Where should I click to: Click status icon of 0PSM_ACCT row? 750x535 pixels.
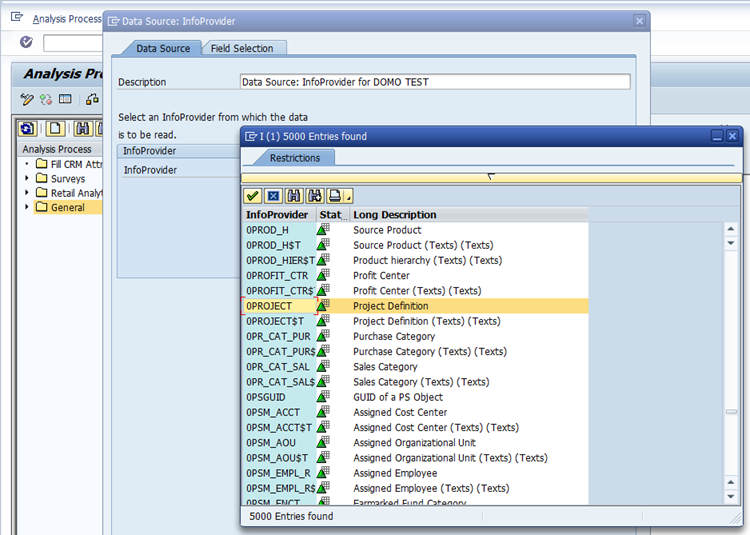(x=323, y=412)
